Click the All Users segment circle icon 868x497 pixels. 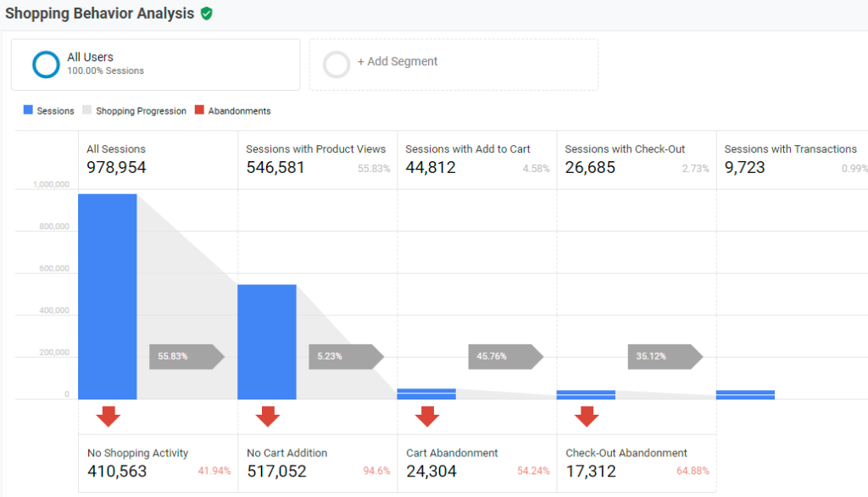(x=46, y=64)
